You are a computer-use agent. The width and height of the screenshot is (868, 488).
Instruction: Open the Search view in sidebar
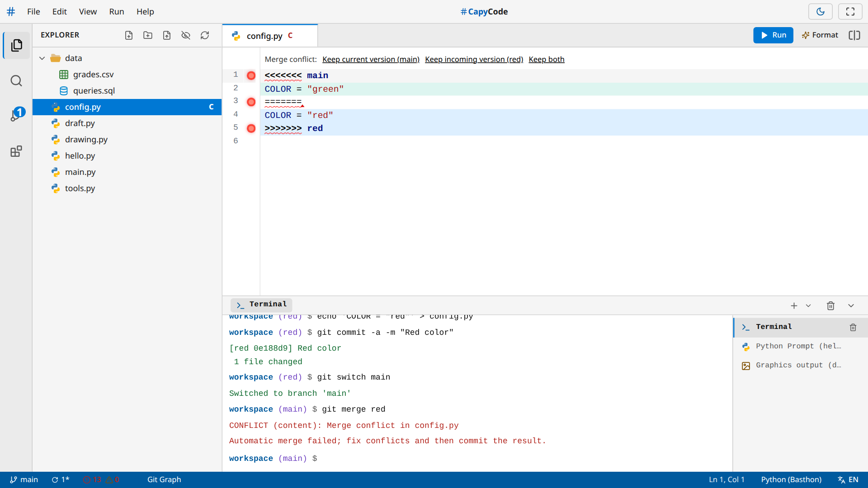pos(17,81)
